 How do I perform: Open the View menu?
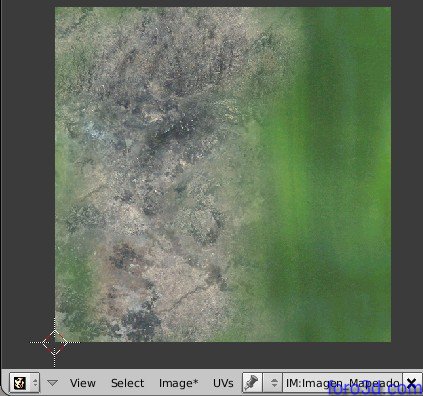coord(82,383)
